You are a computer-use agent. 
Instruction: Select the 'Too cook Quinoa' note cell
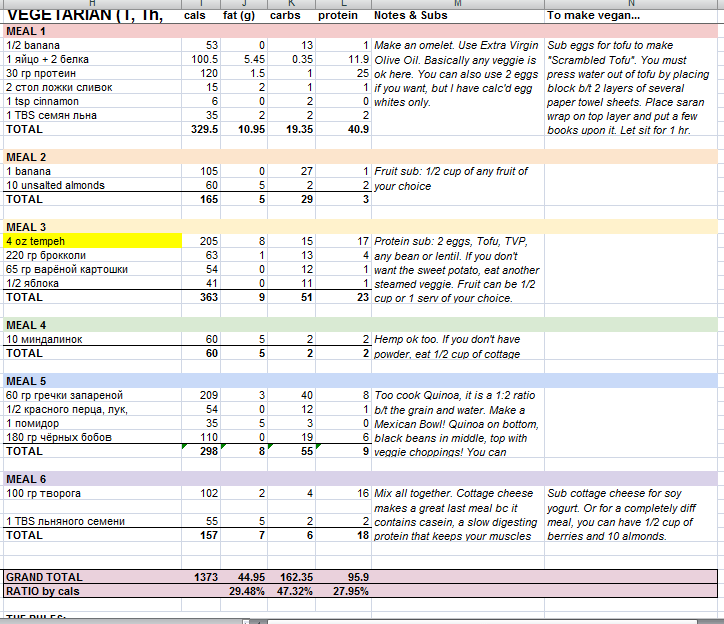(x=458, y=423)
